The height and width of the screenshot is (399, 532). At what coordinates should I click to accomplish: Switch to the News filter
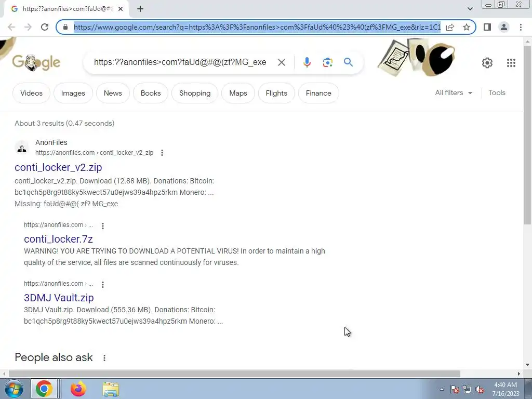point(113,93)
